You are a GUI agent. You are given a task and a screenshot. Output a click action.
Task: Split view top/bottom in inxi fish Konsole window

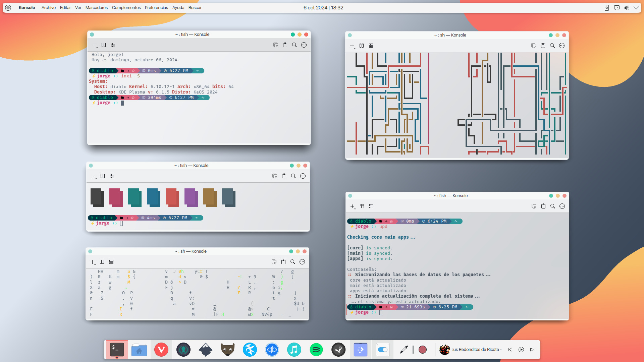coord(113,45)
